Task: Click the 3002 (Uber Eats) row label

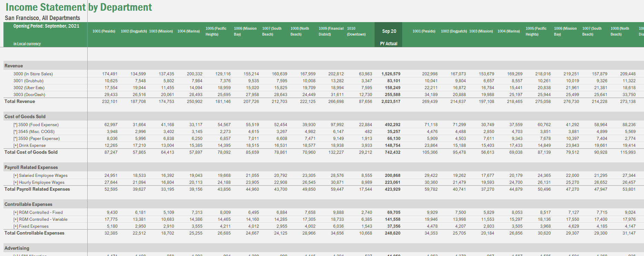Action: [x=29, y=88]
